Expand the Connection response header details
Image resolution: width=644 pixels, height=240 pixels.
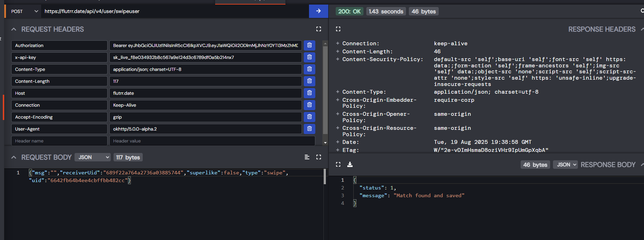click(x=337, y=44)
